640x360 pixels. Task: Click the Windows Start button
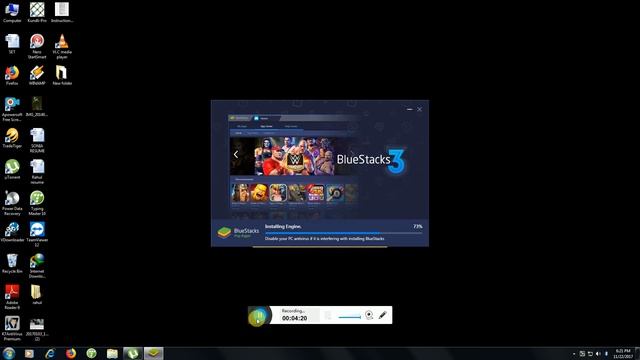pyautogui.click(x=9, y=353)
